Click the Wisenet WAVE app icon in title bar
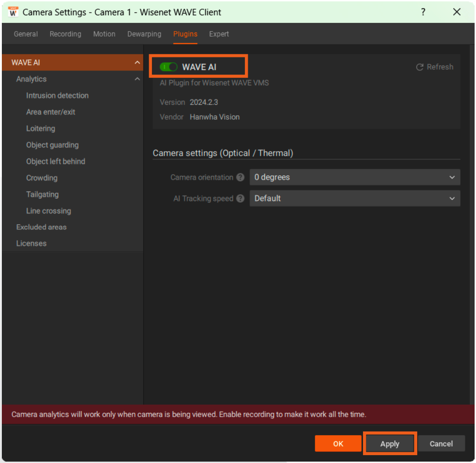Image resolution: width=476 pixels, height=463 pixels. pyautogui.click(x=13, y=12)
